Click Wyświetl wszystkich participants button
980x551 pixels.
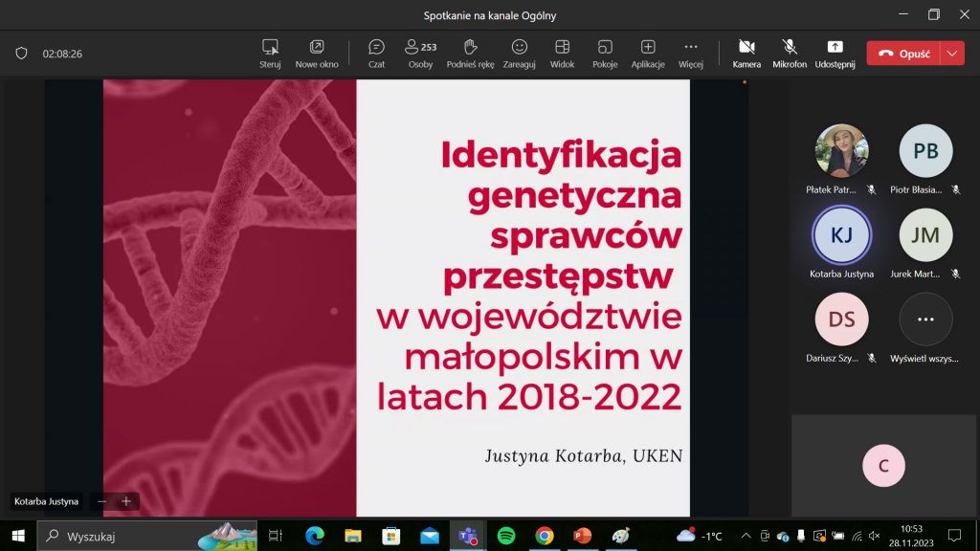(925, 320)
